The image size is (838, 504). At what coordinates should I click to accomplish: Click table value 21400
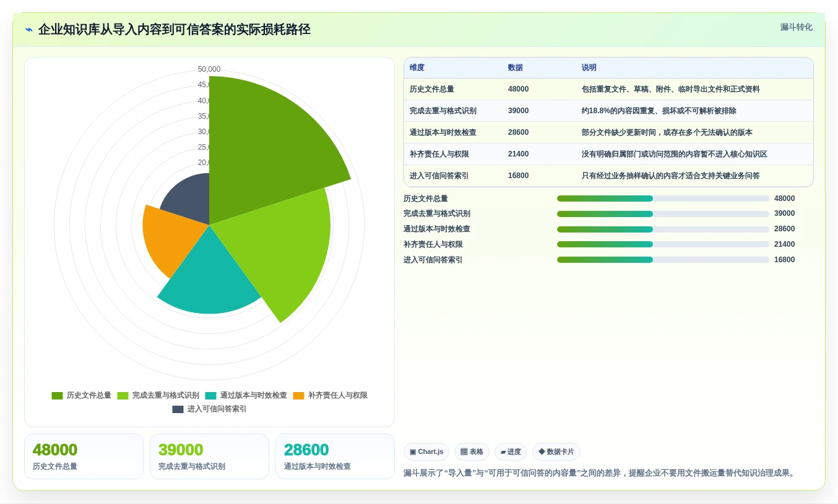pos(519,155)
